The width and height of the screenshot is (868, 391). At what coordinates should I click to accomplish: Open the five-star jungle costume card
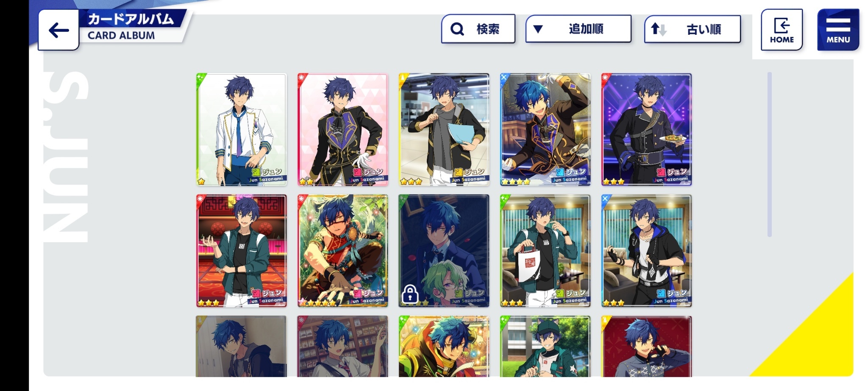click(342, 251)
